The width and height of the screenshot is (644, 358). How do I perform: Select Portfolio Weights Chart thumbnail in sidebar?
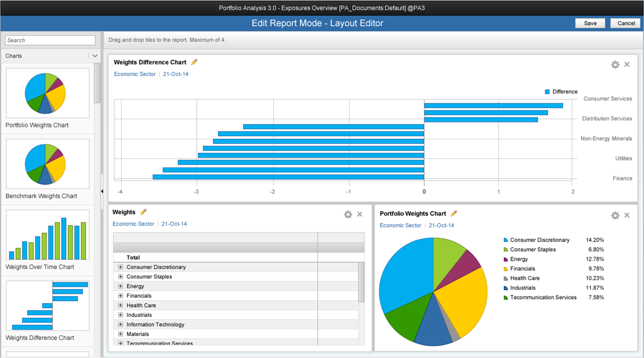48,93
